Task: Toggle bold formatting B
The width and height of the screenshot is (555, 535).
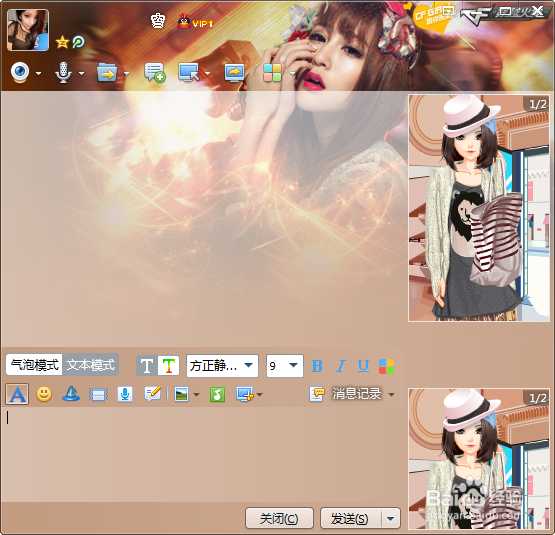Action: (317, 366)
